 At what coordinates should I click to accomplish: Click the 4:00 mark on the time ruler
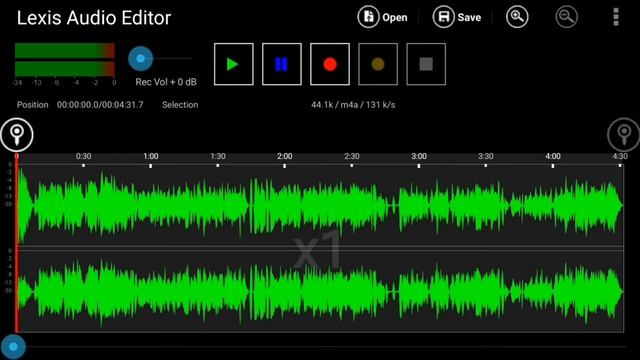click(x=553, y=156)
